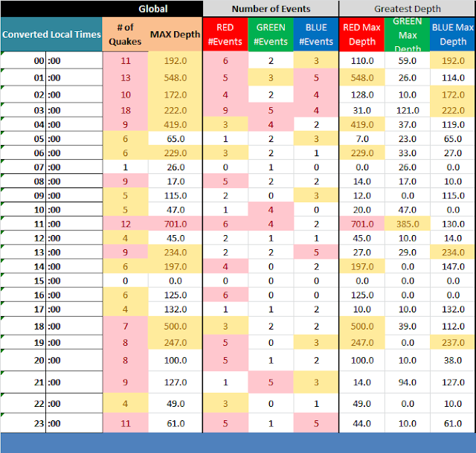Screen dimensions: 476x453
Task: Click BLUE Max Depth 237.0 cell
Action: [x=453, y=342]
